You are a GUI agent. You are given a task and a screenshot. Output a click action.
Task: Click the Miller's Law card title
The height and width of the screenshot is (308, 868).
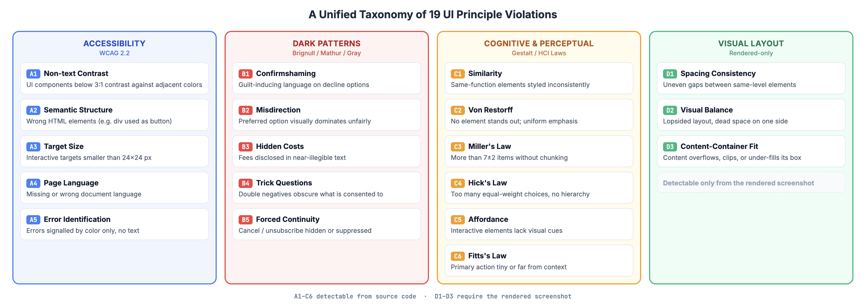click(489, 146)
